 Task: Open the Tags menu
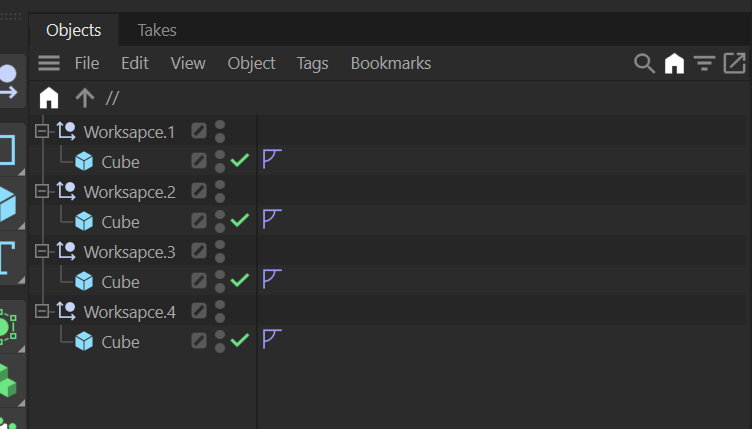coord(312,63)
